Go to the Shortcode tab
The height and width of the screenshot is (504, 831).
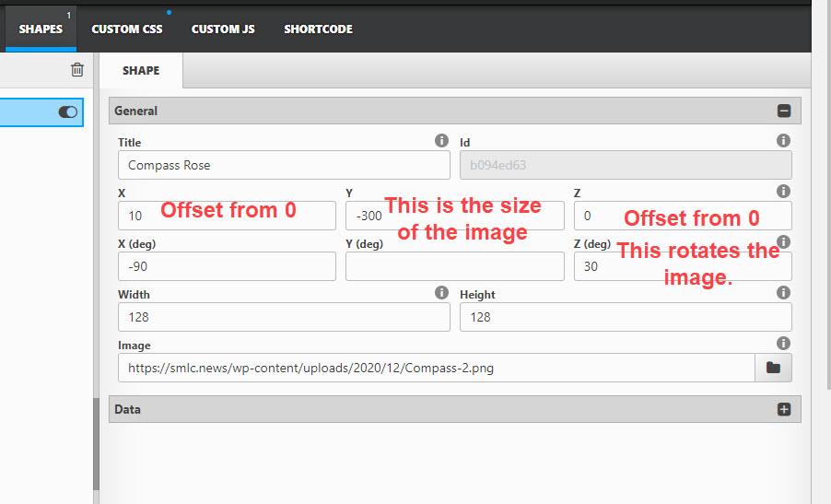tap(318, 29)
